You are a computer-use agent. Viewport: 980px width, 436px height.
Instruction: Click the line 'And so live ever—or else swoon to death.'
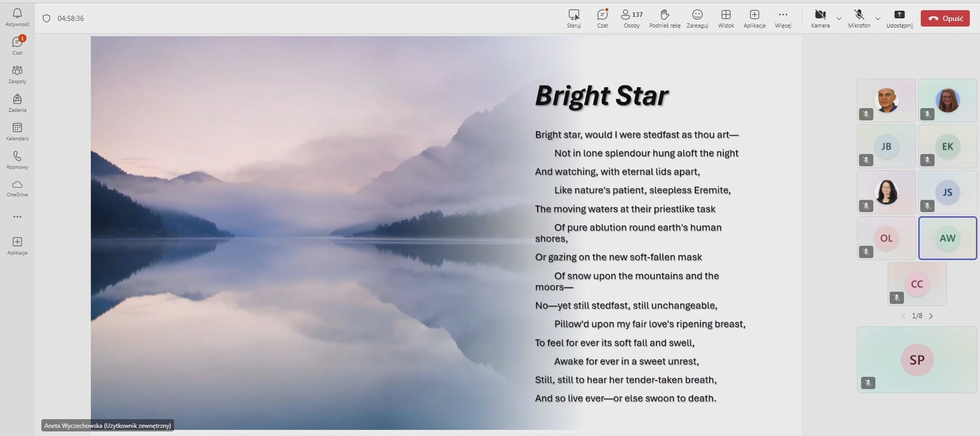626,398
